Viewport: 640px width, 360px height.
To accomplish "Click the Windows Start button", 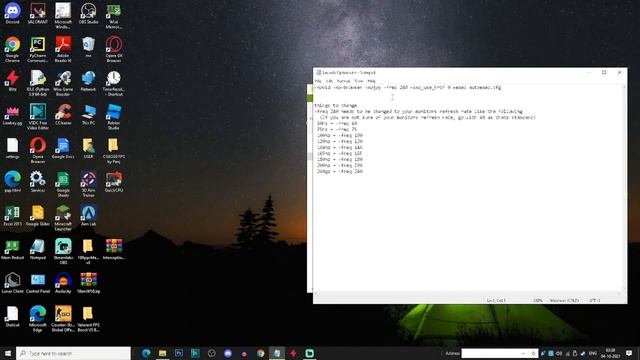I will [8, 353].
